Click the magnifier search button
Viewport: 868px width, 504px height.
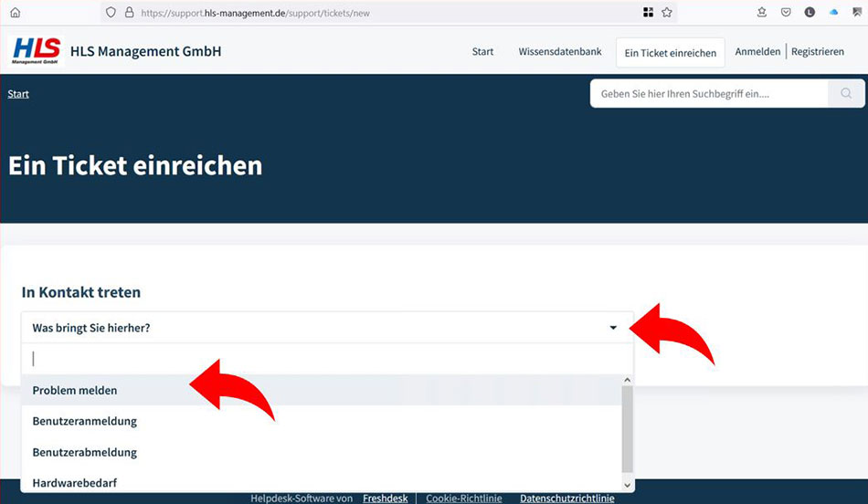coord(846,93)
